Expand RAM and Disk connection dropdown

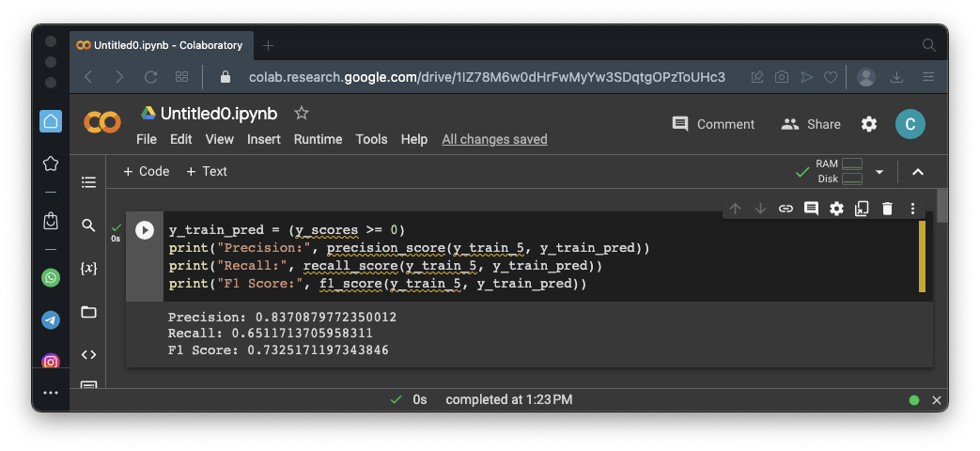tap(879, 172)
